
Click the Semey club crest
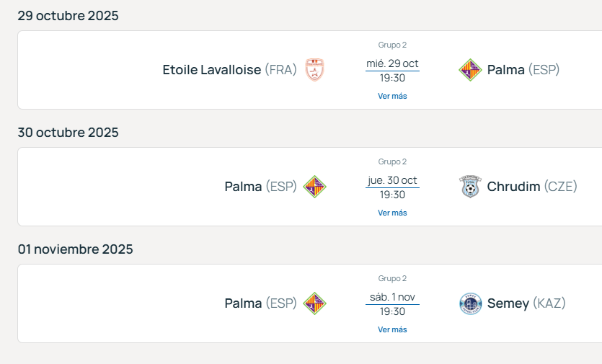(470, 303)
